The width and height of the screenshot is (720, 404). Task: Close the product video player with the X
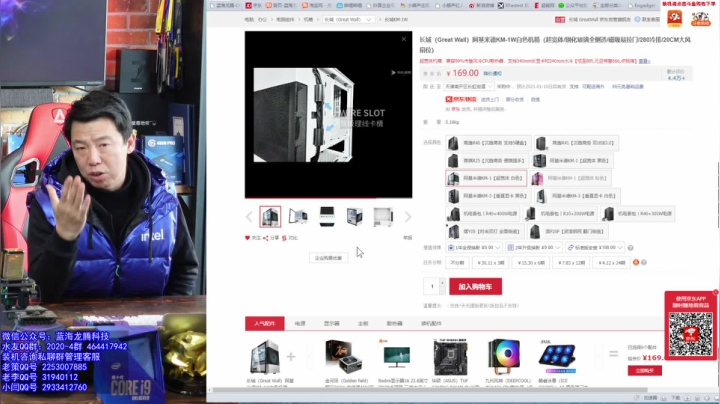coord(404,39)
